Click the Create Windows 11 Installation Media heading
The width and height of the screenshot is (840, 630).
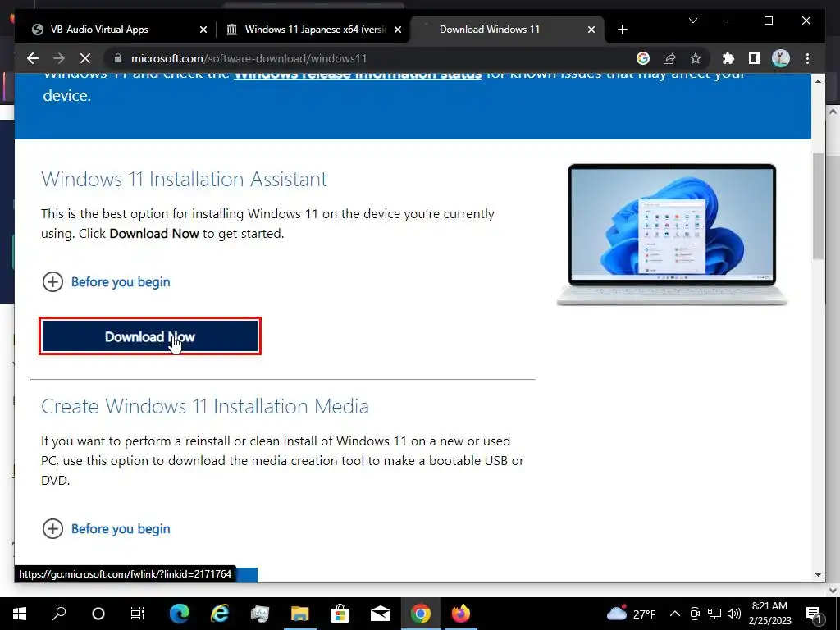click(x=204, y=406)
